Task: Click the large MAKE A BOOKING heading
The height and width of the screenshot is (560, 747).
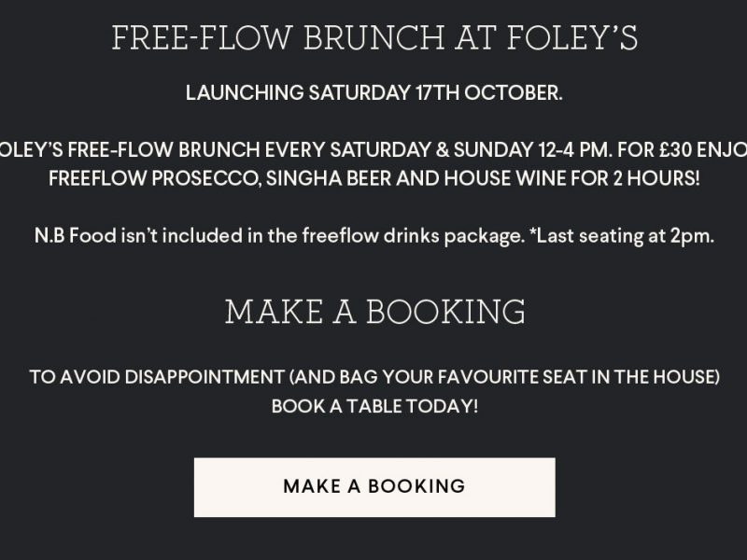Action: coord(375,312)
